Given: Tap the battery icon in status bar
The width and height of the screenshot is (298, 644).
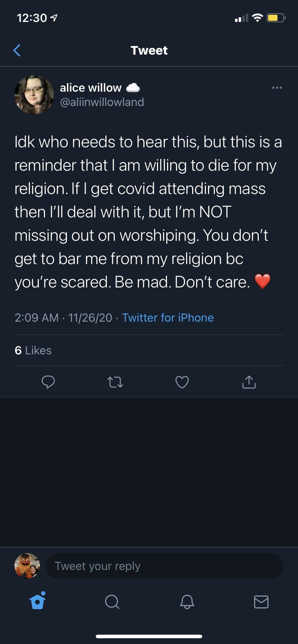Looking at the screenshot, I should click(x=276, y=18).
